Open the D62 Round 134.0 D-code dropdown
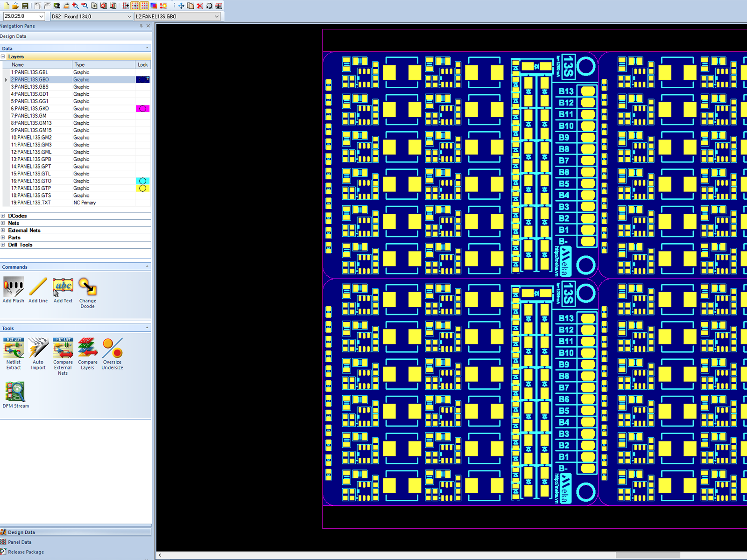The width and height of the screenshot is (747, 560). tap(129, 16)
